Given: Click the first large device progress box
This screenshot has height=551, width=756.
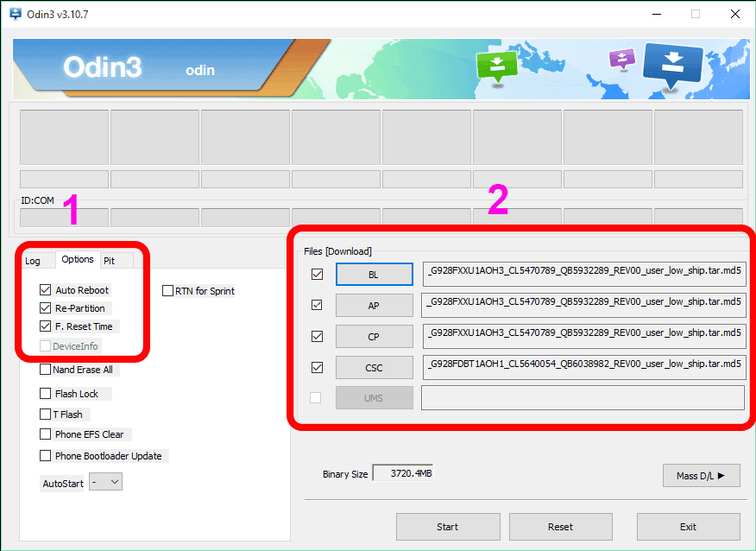Looking at the screenshot, I should pyautogui.click(x=64, y=137).
